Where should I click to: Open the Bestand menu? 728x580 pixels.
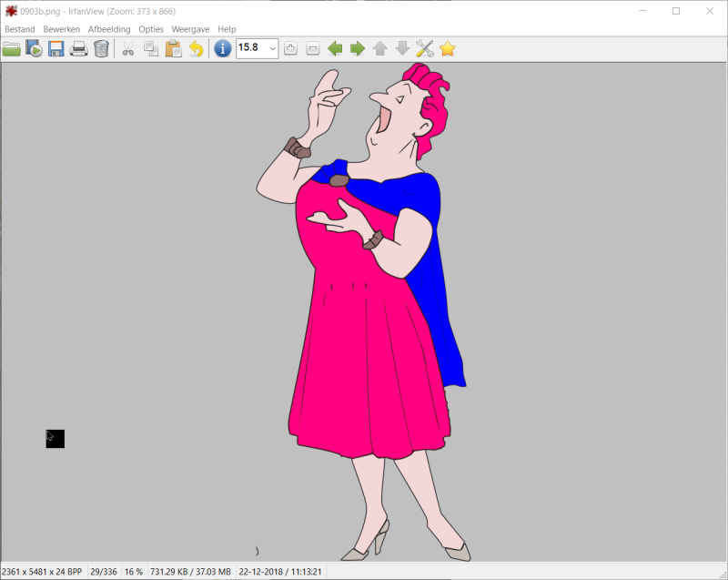pyautogui.click(x=20, y=29)
